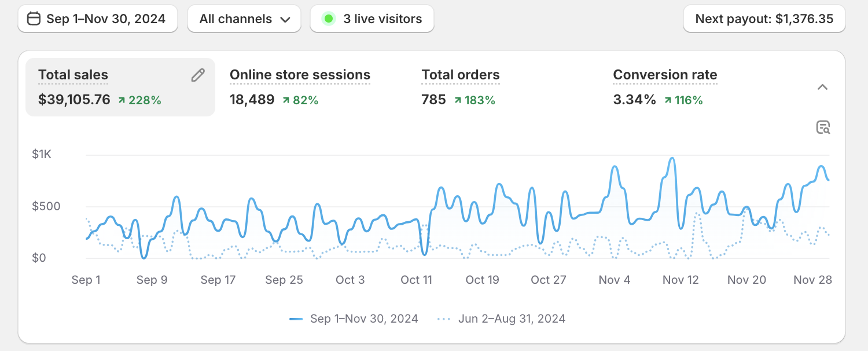Click the Total sales up-arrow trend icon
The image size is (868, 351).
(122, 100)
